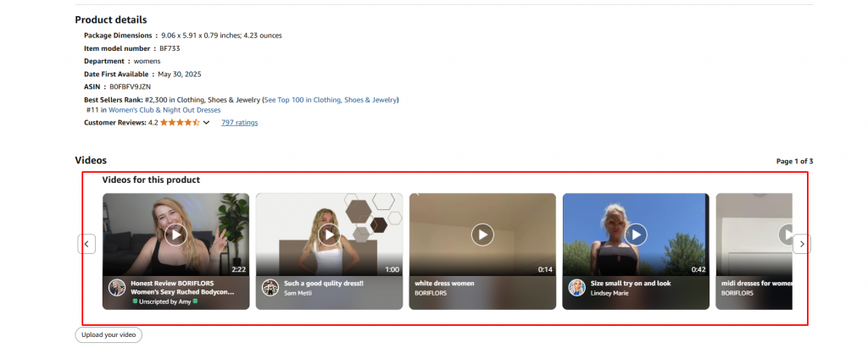This screenshot has width=868, height=348.
Task: Open See Top 100 in Clothing link
Action: [331, 100]
